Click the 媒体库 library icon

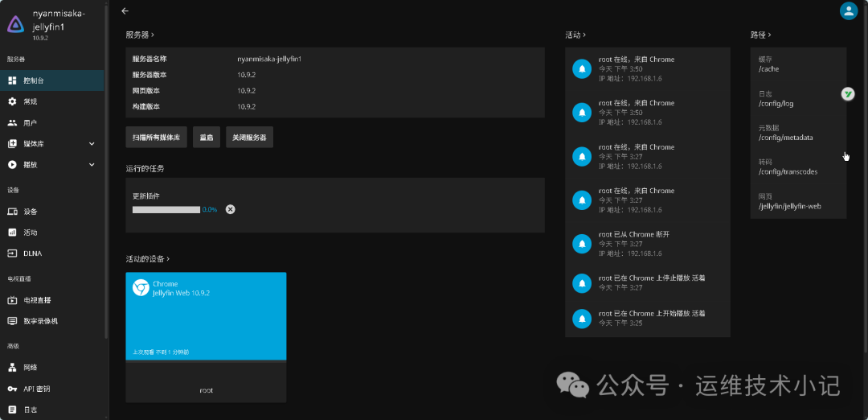(12, 143)
